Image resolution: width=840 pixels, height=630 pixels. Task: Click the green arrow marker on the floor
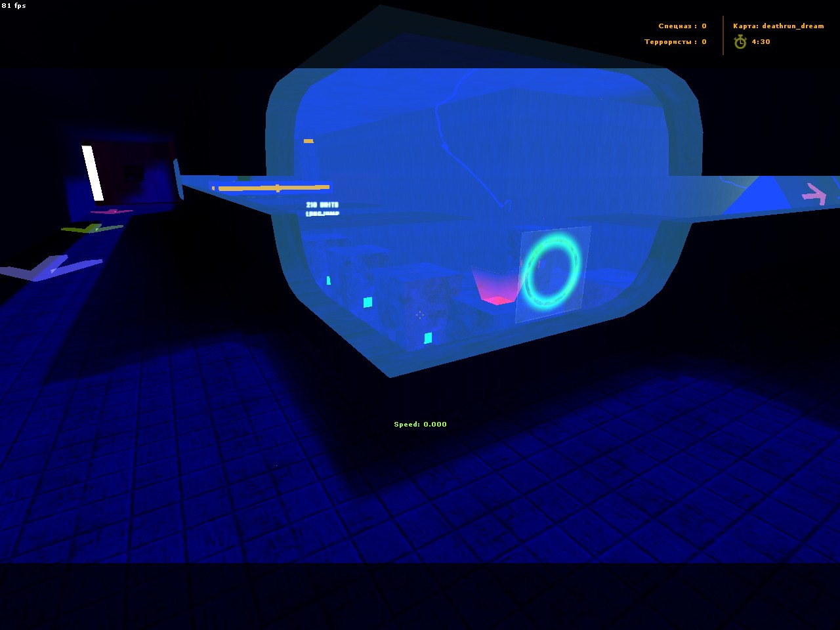click(x=91, y=228)
